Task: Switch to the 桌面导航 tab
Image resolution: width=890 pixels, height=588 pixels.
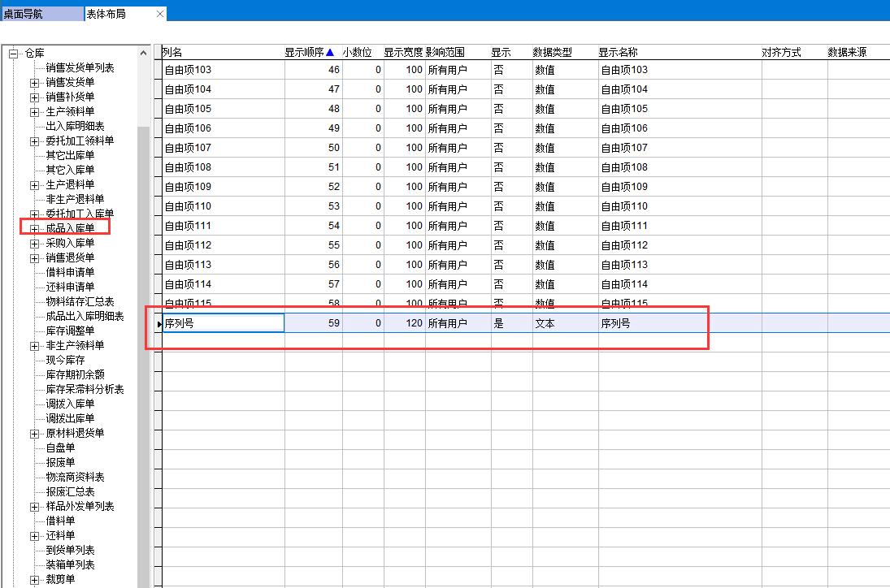Action: point(41,14)
